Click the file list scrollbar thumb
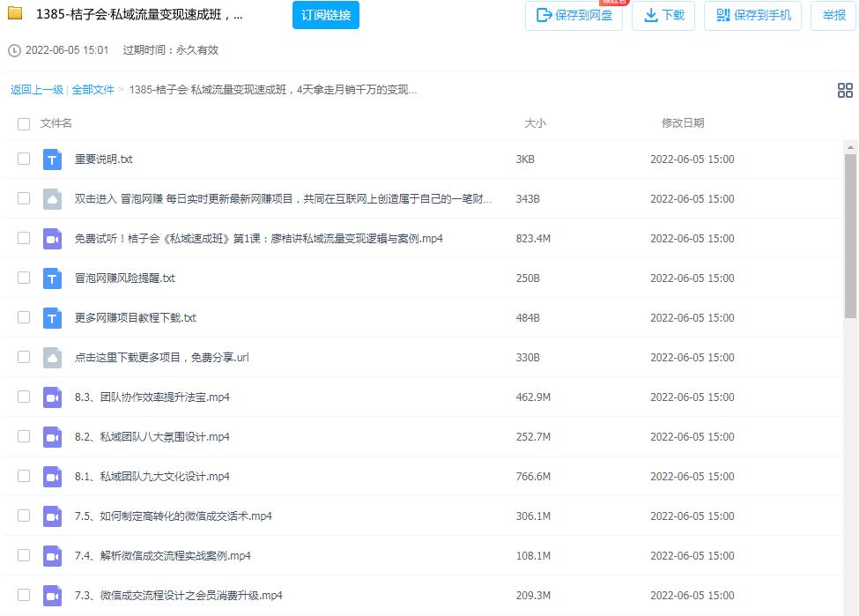This screenshot has height=616, width=859. click(x=850, y=235)
